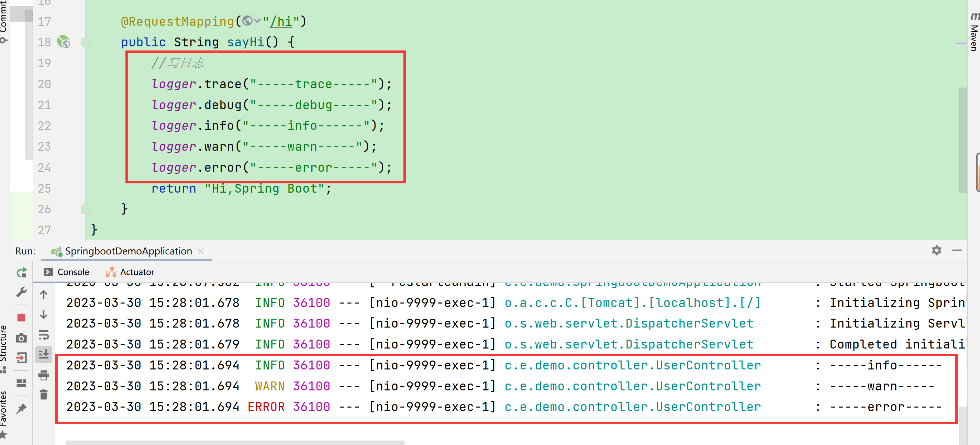Open Run panel settings gear
The width and height of the screenshot is (980, 445).
coord(936,250)
